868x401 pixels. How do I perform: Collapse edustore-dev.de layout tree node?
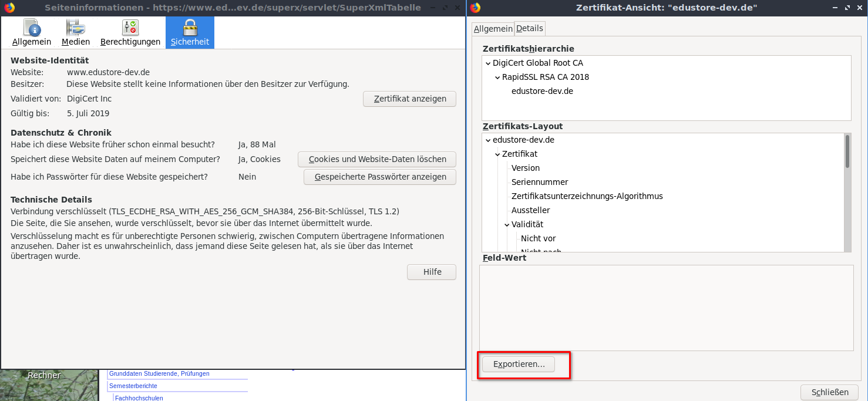pos(488,140)
